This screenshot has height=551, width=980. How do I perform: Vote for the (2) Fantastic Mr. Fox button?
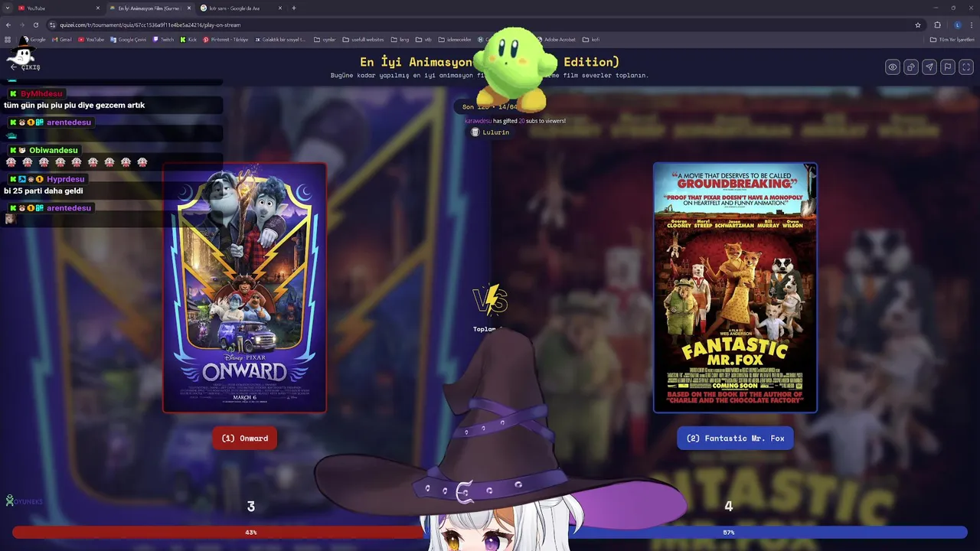[x=735, y=439]
